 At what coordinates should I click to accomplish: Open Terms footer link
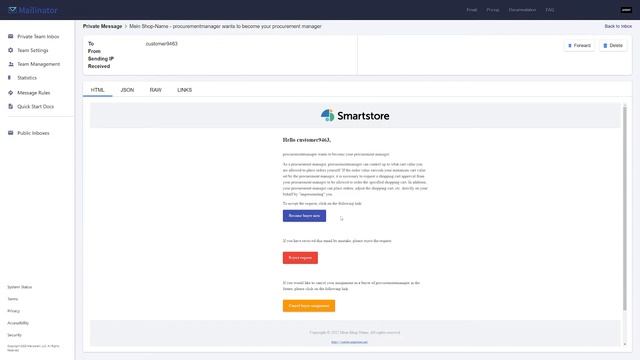pyautogui.click(x=13, y=299)
